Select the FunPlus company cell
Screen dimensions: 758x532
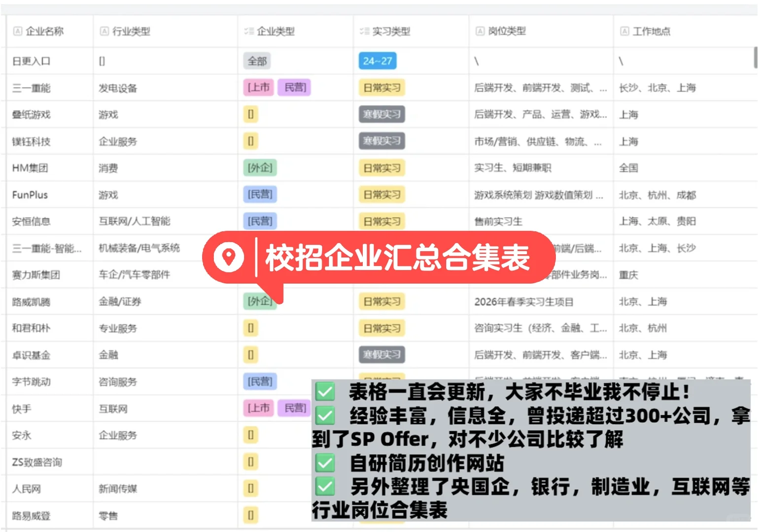tap(50, 195)
